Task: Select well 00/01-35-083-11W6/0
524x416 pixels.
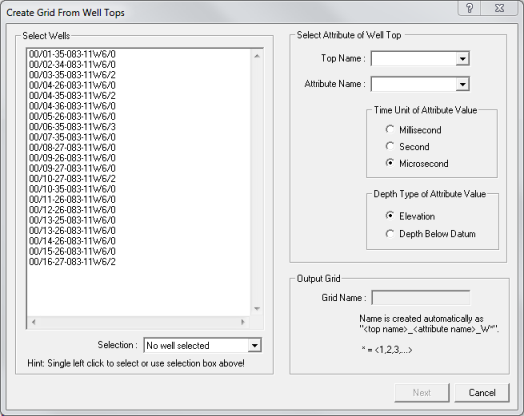Action: point(72,54)
